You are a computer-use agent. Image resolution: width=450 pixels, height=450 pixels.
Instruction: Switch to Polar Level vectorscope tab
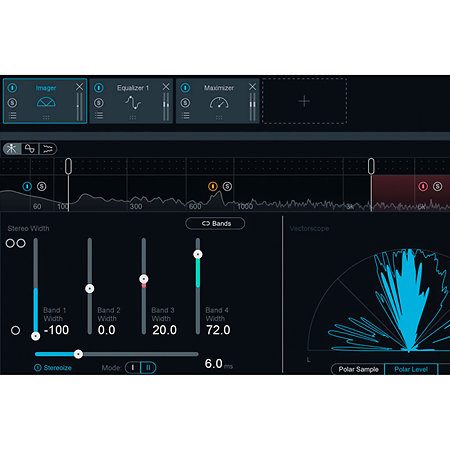point(411,369)
